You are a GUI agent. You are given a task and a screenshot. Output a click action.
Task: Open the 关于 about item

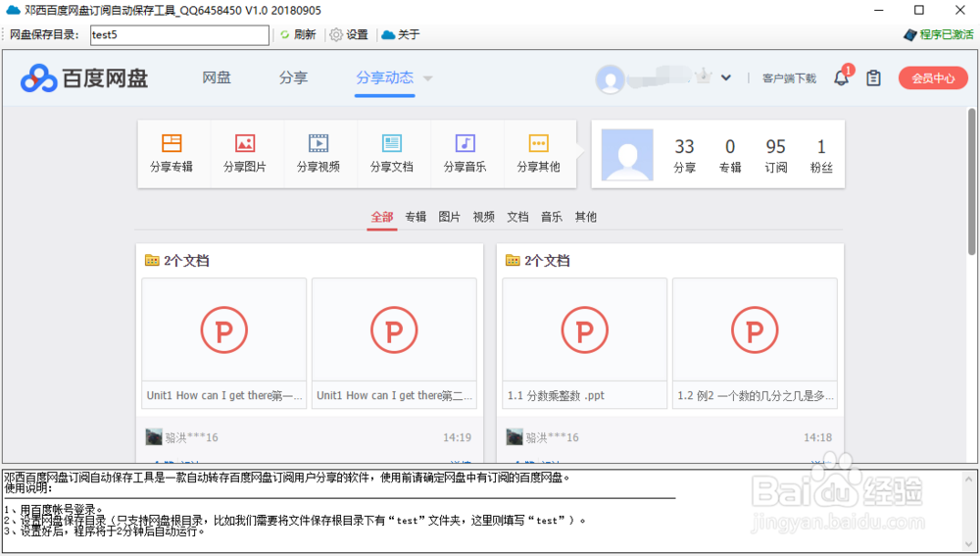(x=401, y=35)
